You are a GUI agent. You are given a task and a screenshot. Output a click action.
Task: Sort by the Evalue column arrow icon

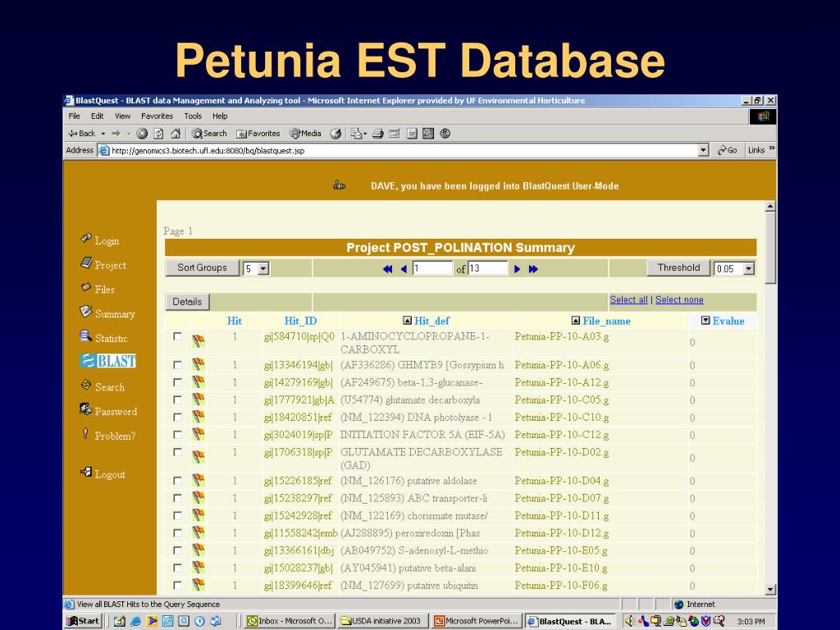coord(705,321)
